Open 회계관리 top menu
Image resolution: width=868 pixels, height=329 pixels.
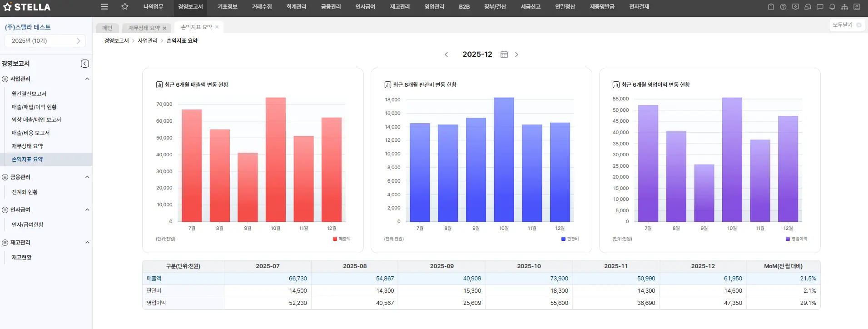tap(296, 7)
